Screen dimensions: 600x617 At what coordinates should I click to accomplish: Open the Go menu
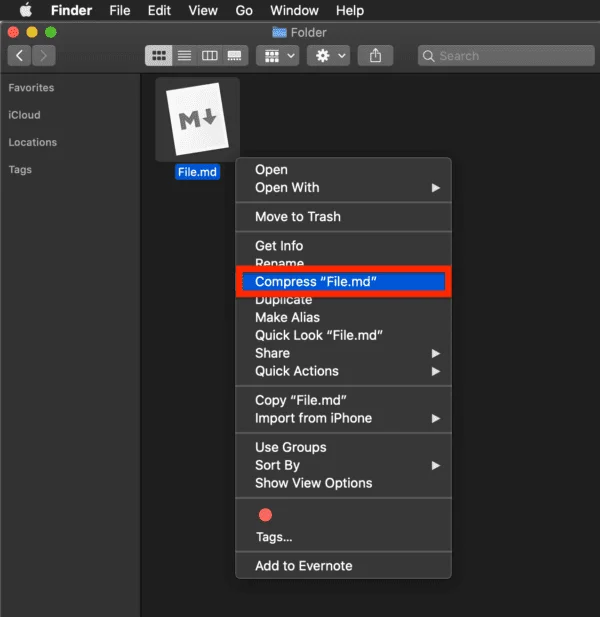tap(244, 10)
